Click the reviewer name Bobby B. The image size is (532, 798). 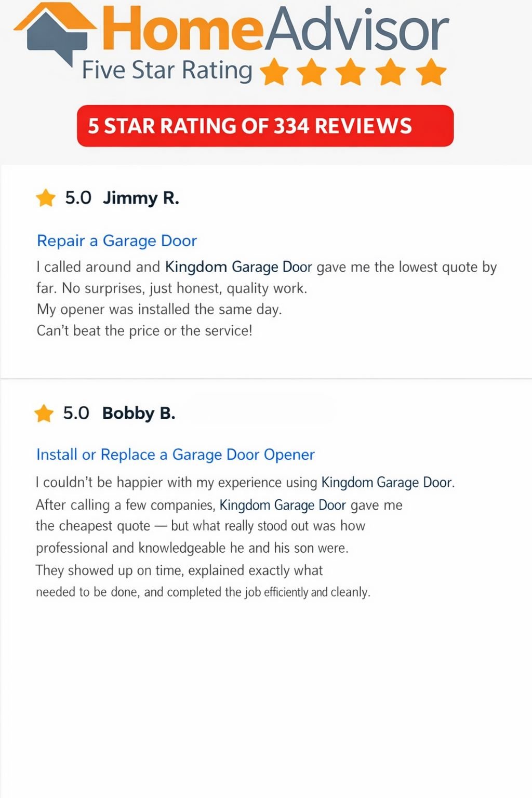coord(139,413)
